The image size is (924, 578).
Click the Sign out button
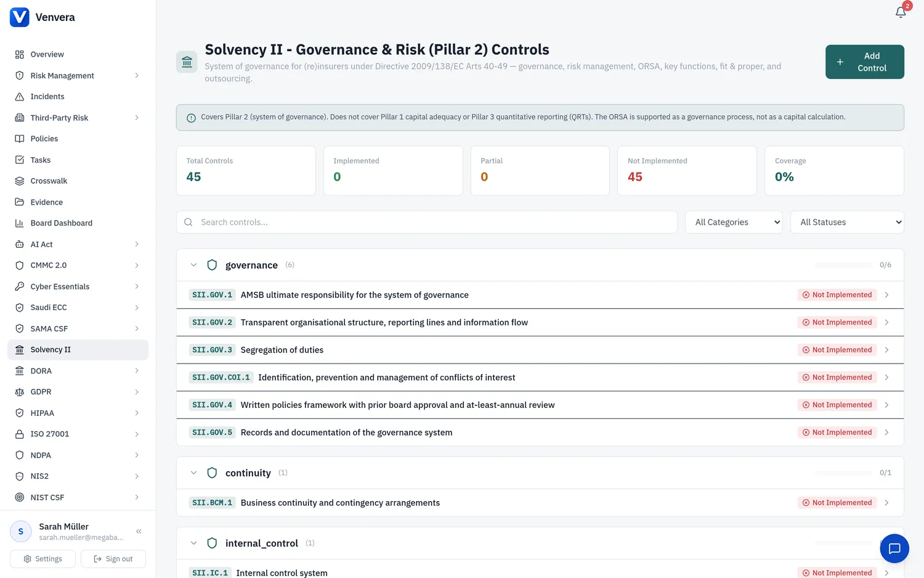click(113, 559)
